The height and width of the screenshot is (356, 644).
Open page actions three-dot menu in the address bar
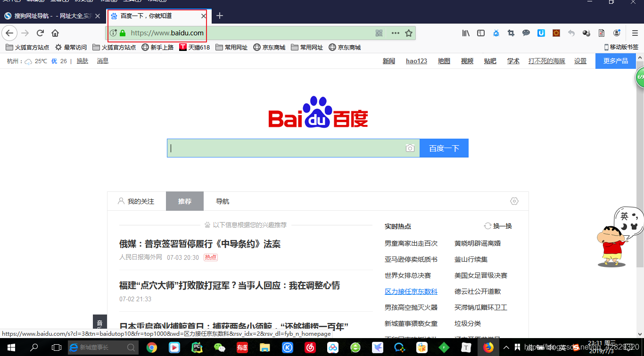coord(395,33)
